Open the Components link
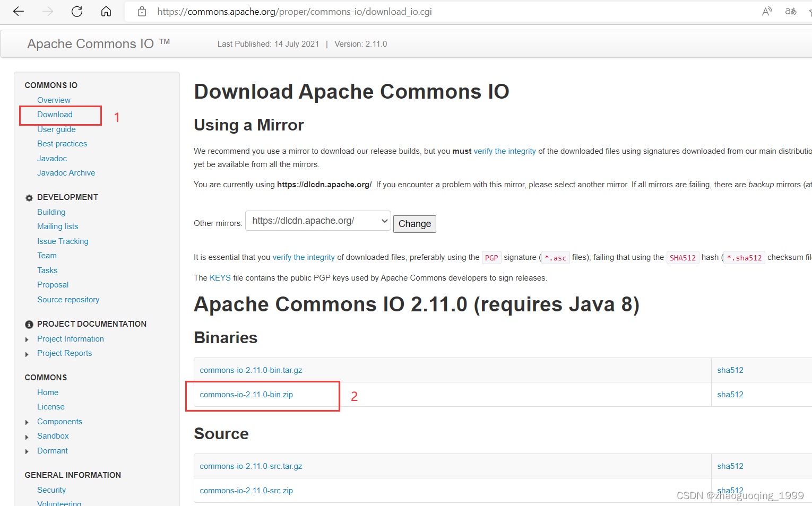The width and height of the screenshot is (812, 506). click(x=60, y=422)
